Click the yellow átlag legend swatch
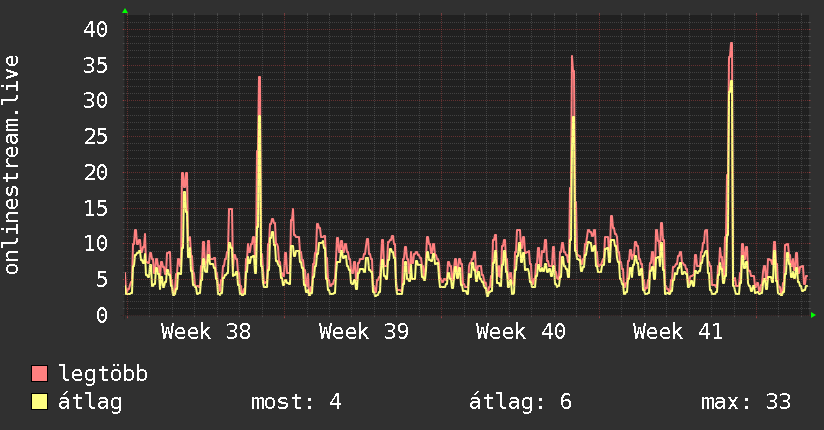 click(39, 402)
